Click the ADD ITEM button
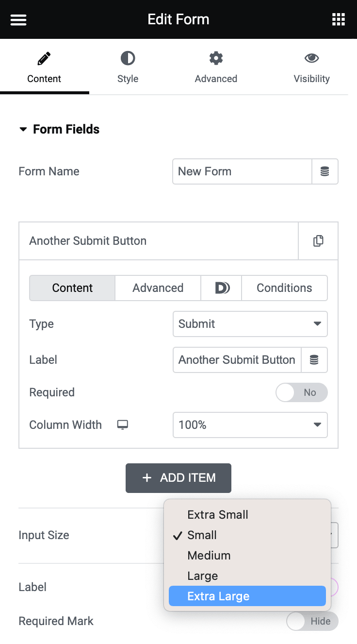This screenshot has height=644, width=357. (x=178, y=478)
